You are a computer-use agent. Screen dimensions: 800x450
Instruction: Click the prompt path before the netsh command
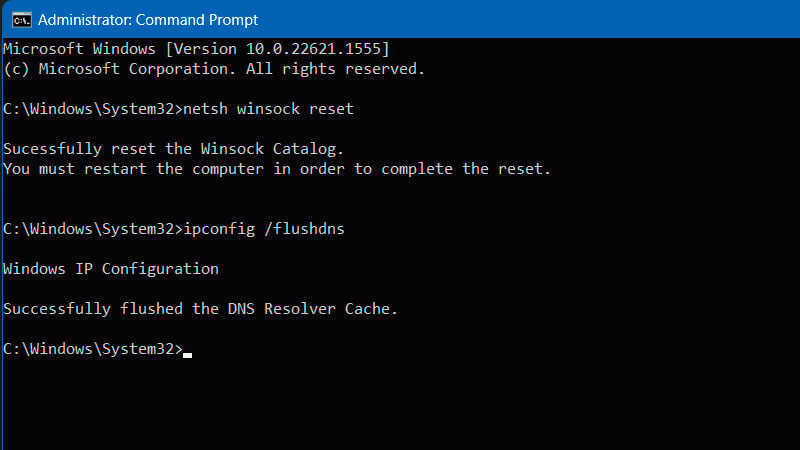pyautogui.click(x=92, y=108)
